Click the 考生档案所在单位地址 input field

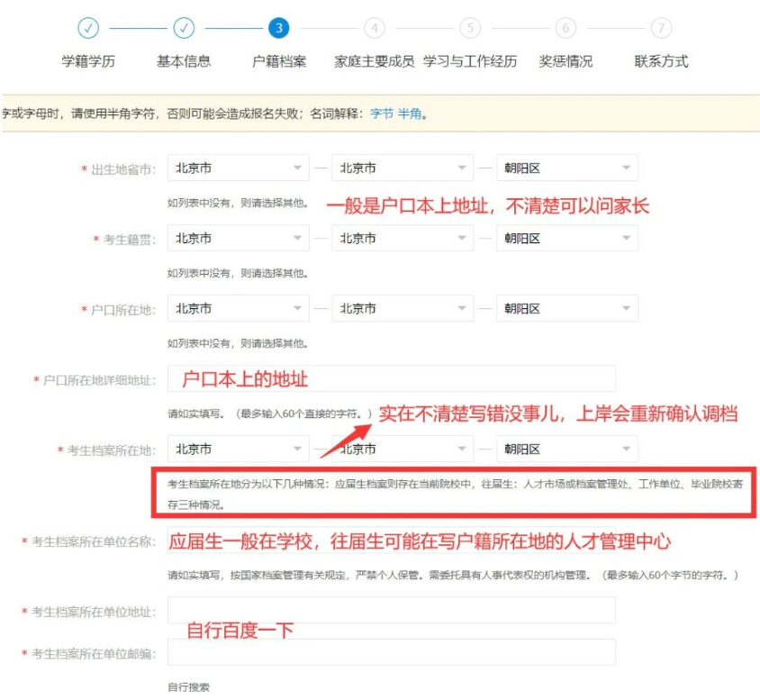(391, 611)
